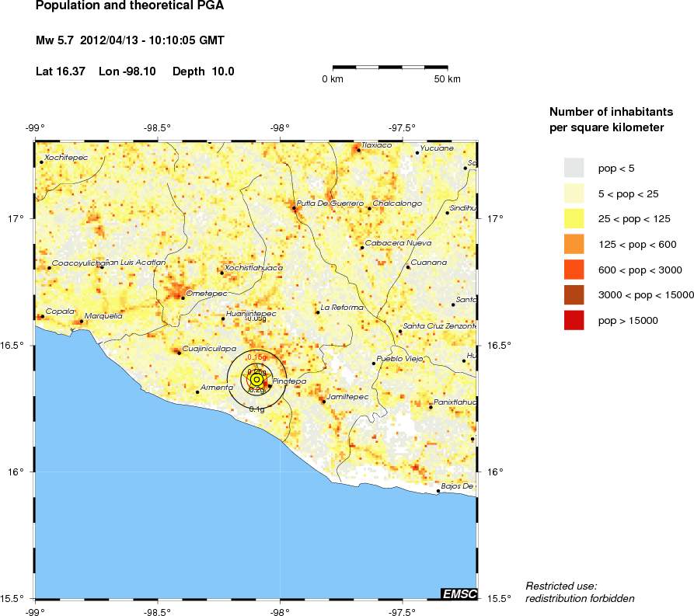Click the EMSC logo
This screenshot has width=694, height=616.
click(x=459, y=593)
